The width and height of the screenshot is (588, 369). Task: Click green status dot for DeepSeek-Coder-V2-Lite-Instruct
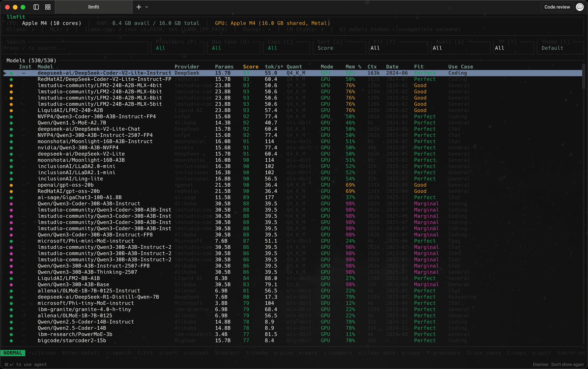11,73
